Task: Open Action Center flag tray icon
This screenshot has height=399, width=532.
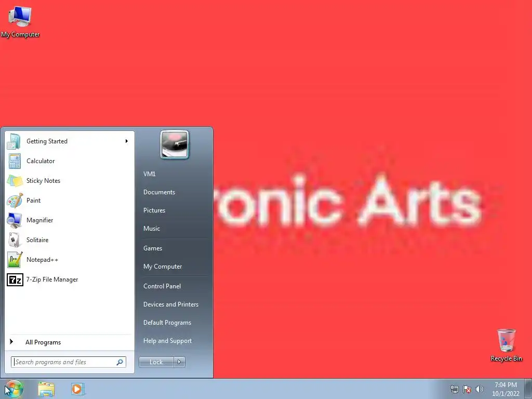Action: click(x=467, y=389)
